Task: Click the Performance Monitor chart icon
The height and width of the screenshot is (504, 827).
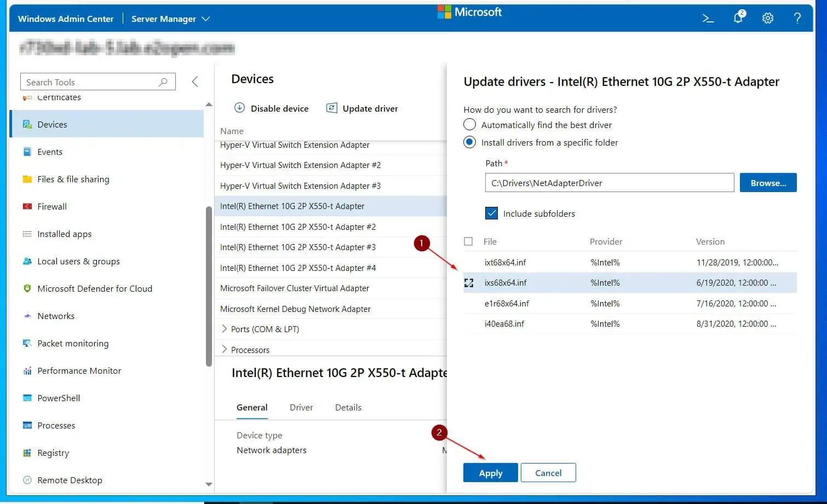Action: pos(27,370)
